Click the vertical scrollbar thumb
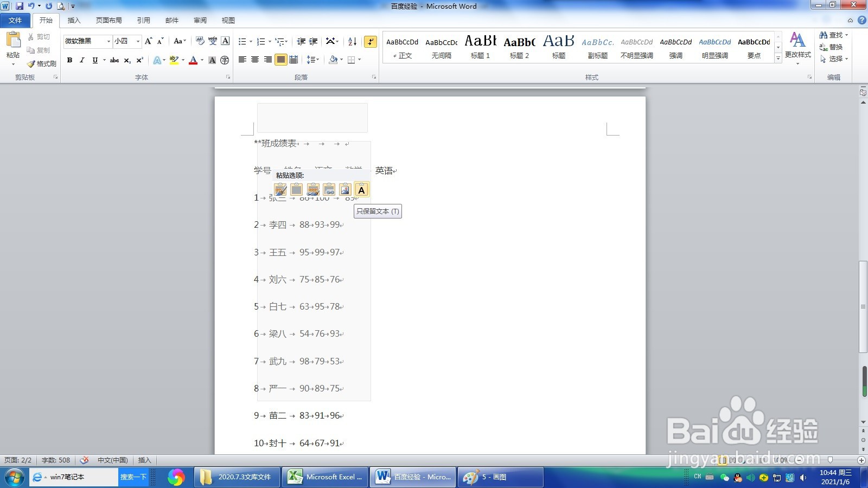The image size is (868, 488). point(863,306)
